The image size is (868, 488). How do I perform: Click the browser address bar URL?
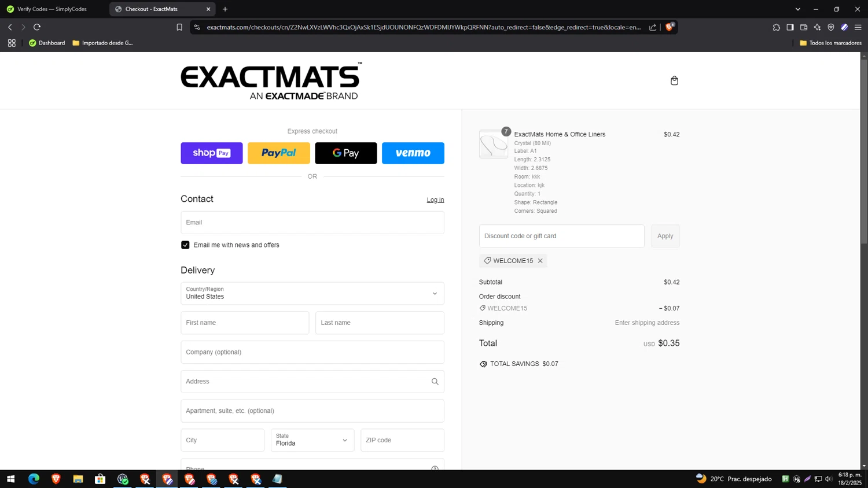point(424,27)
